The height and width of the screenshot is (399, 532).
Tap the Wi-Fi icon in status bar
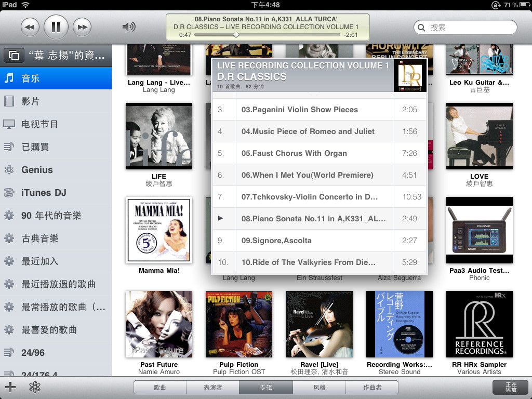25,5
